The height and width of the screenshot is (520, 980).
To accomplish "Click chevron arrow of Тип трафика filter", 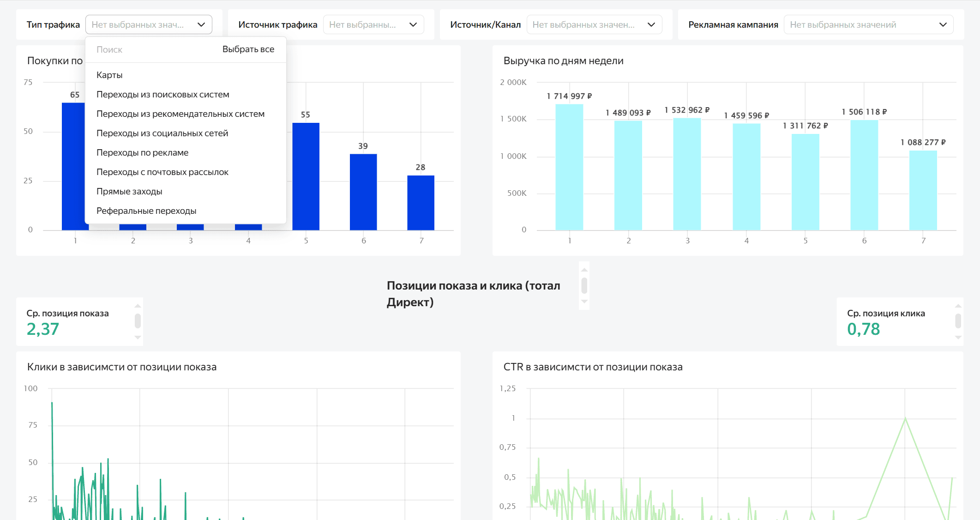I will (201, 24).
